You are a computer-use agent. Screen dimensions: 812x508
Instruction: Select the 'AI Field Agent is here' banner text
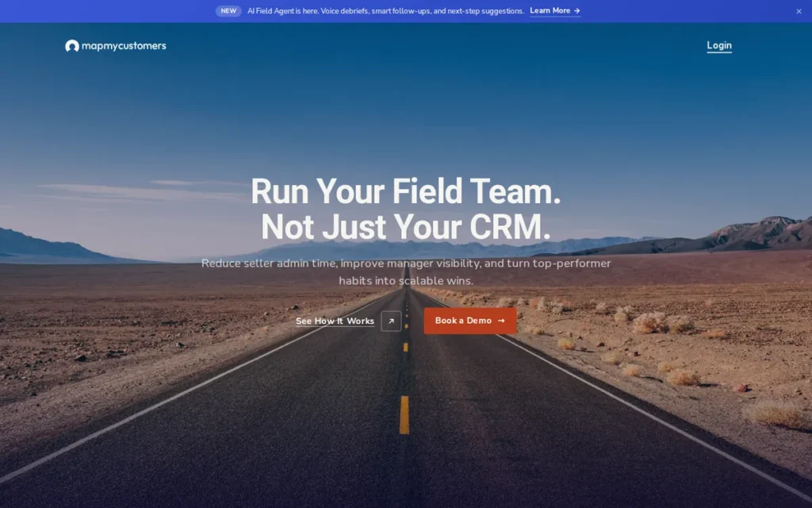[385, 11]
